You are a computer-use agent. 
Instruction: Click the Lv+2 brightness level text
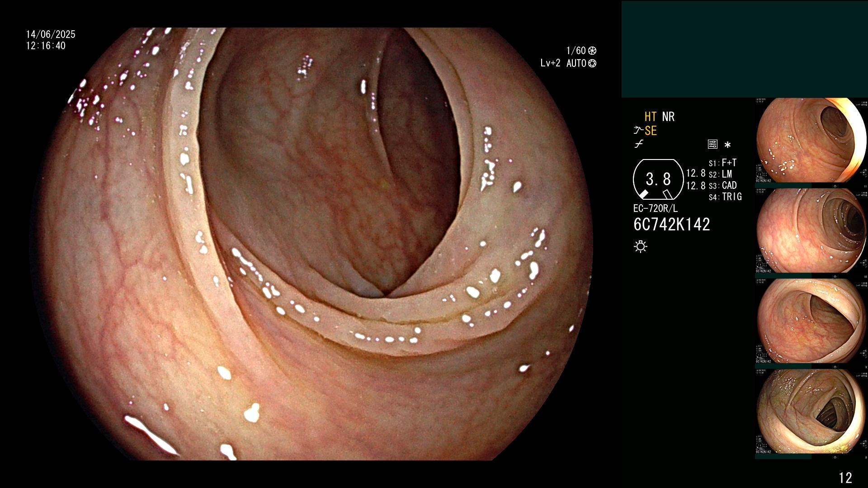(x=550, y=63)
